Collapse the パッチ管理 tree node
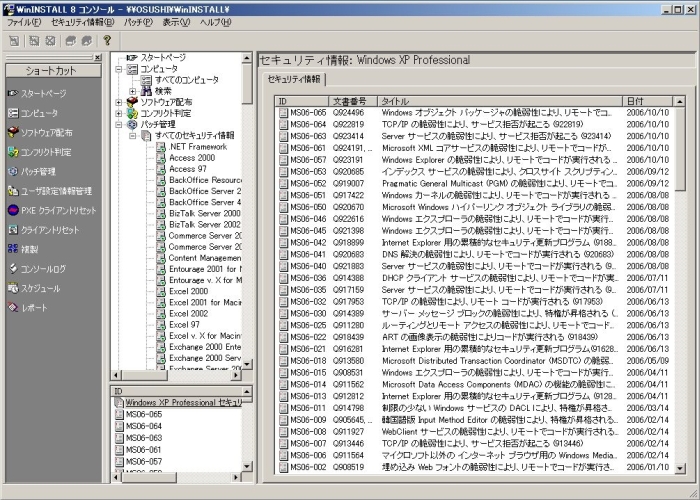The width and height of the screenshot is (700, 500). pos(118,125)
